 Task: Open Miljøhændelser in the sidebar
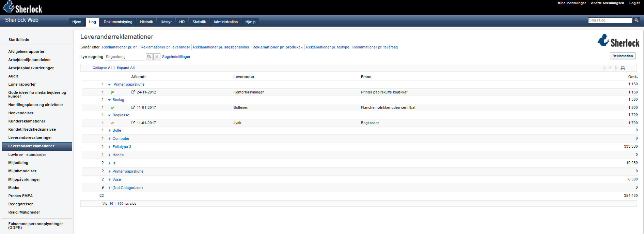coord(22,171)
